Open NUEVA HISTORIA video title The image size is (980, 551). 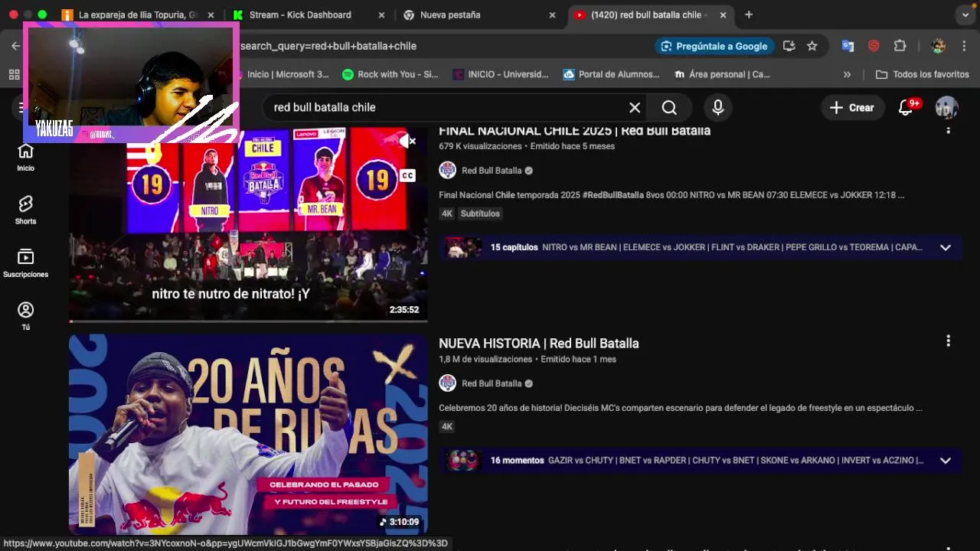(x=539, y=344)
